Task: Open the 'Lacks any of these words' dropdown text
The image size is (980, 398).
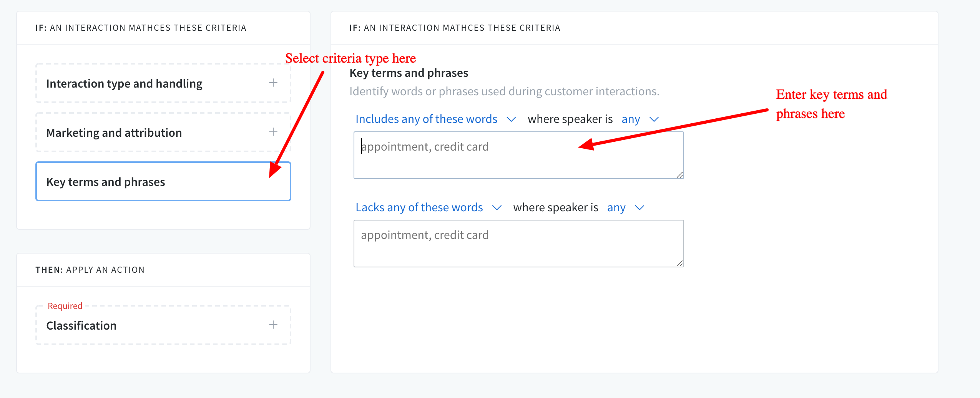Action: (419, 207)
